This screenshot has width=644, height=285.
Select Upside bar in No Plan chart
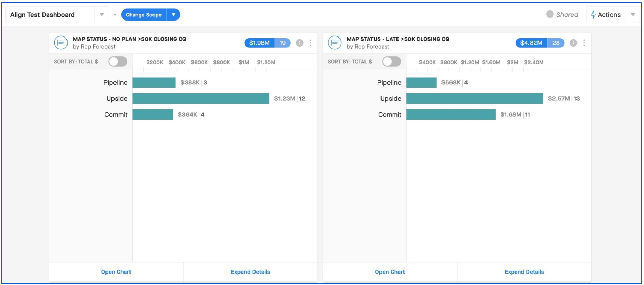[x=201, y=98]
